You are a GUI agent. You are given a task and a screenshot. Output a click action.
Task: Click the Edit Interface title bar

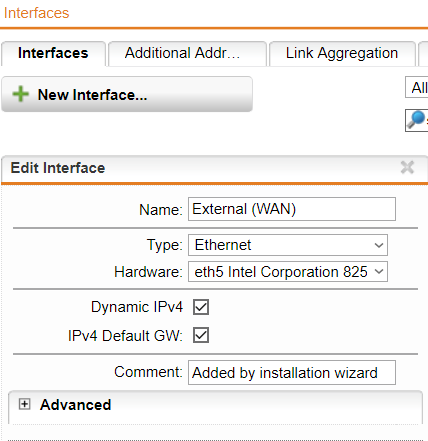coord(215,168)
